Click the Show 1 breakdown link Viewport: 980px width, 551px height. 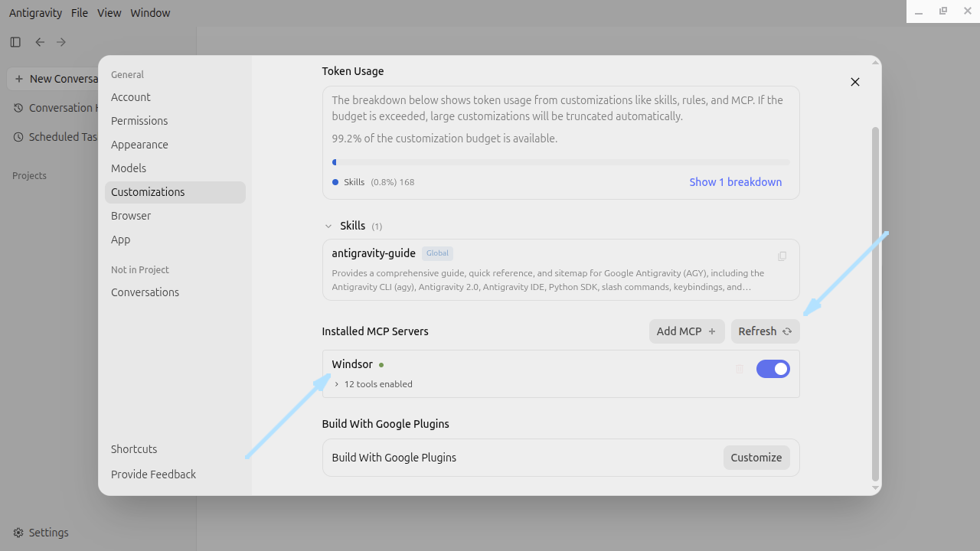click(736, 182)
